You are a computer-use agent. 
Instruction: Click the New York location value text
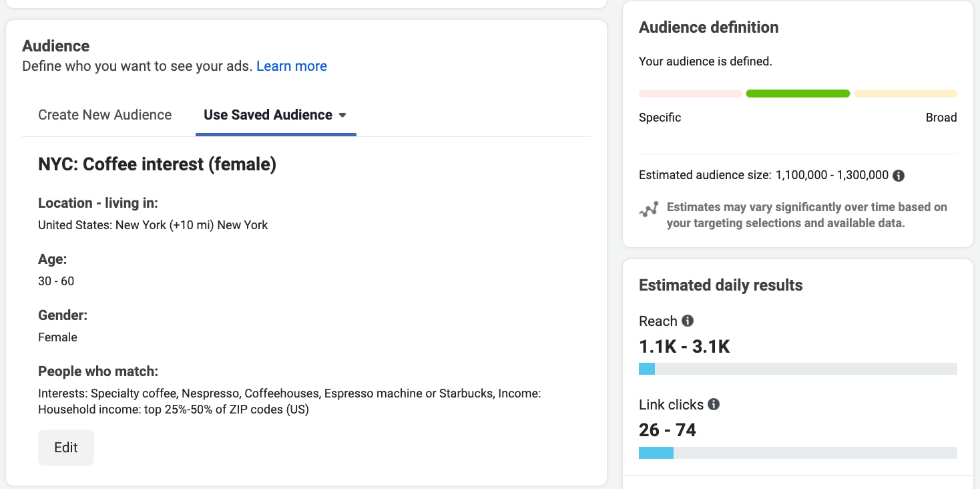coord(153,225)
